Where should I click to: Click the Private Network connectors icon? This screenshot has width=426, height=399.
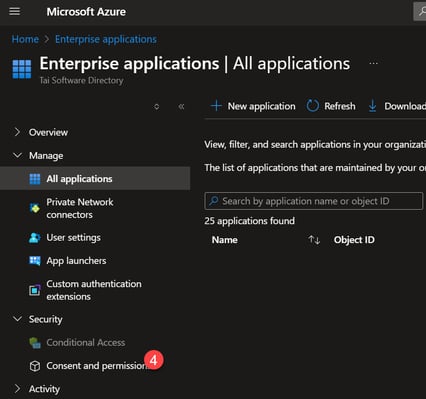click(35, 208)
